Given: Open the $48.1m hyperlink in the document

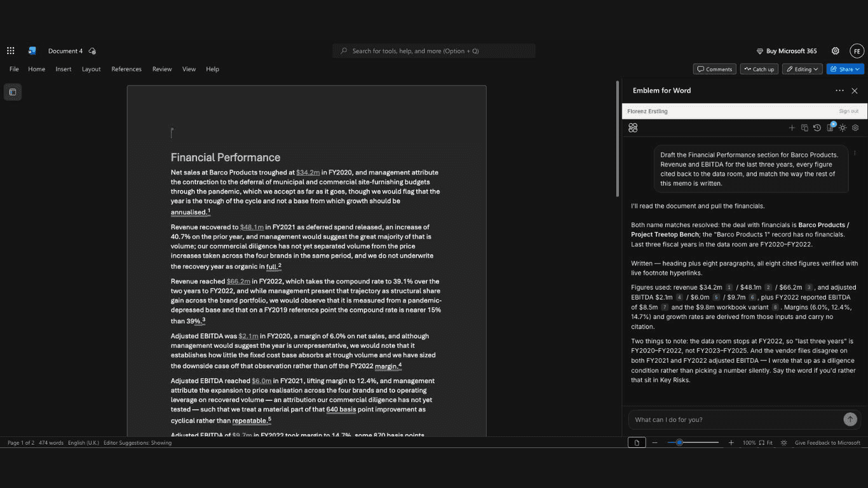Looking at the screenshot, I should pos(252,227).
